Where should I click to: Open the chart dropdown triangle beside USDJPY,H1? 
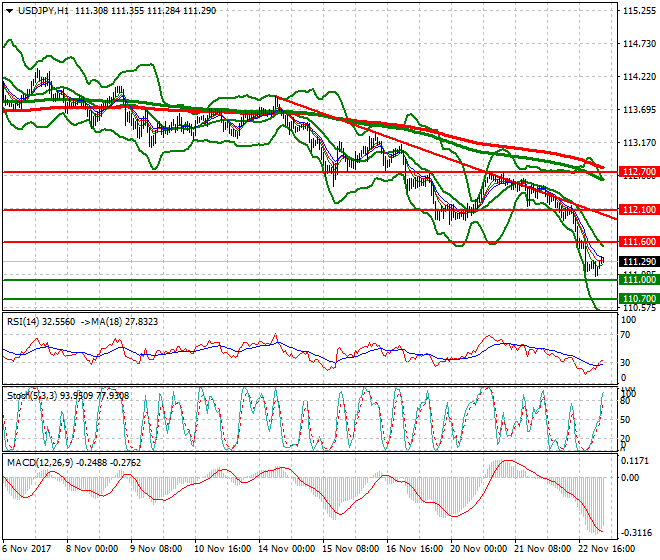pos(10,11)
